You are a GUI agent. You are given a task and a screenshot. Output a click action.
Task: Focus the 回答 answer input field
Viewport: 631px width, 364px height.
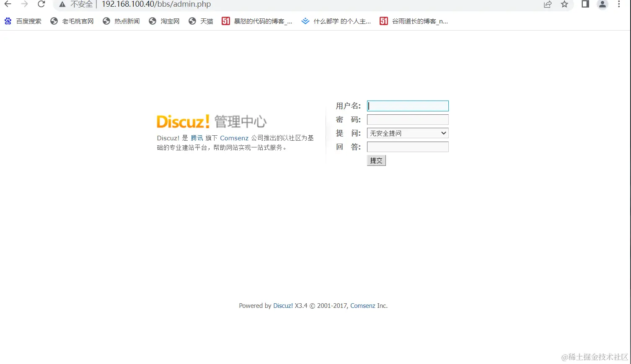[408, 147]
